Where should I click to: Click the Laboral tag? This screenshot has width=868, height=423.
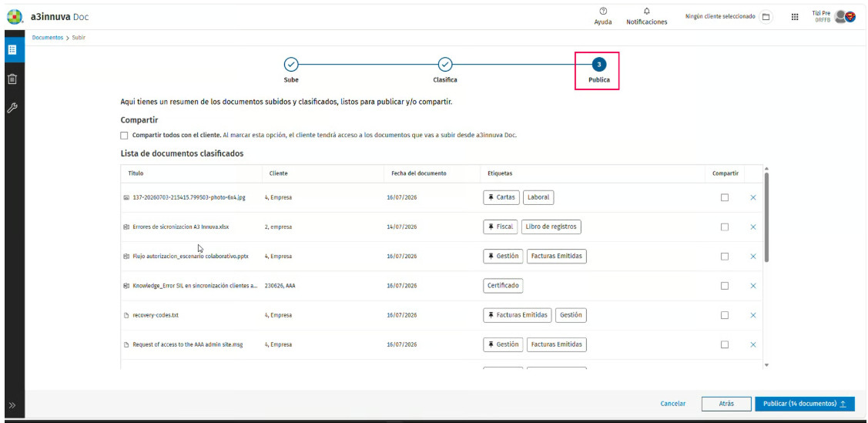539,197
